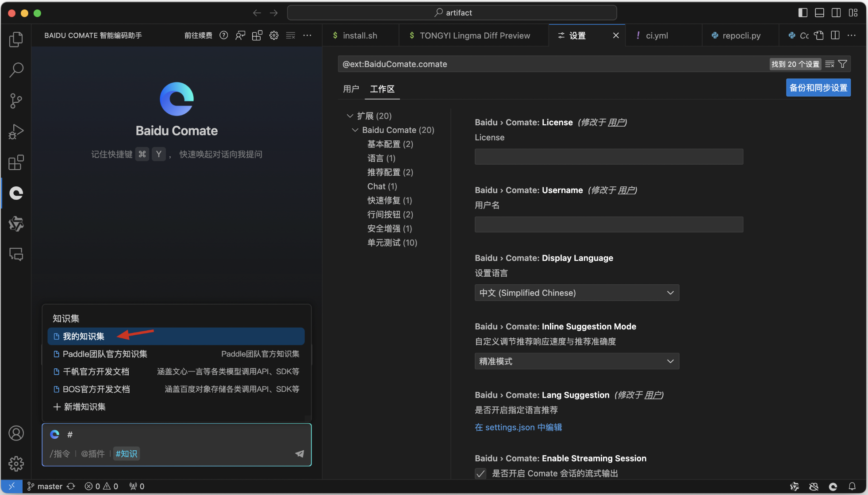Toggle the secondary side bar layout icon
This screenshot has height=495, width=868.
(x=836, y=13)
